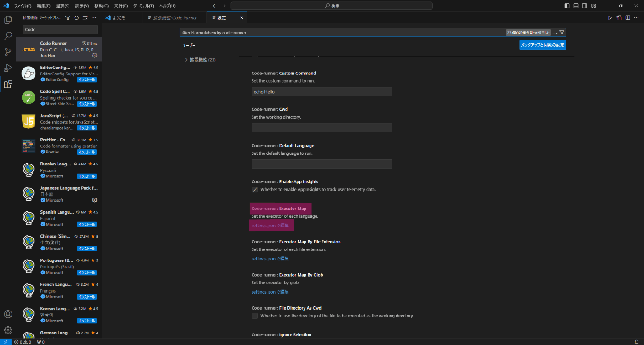The height and width of the screenshot is (345, 644).
Task: Open the customize layout control
Action: click(593, 6)
